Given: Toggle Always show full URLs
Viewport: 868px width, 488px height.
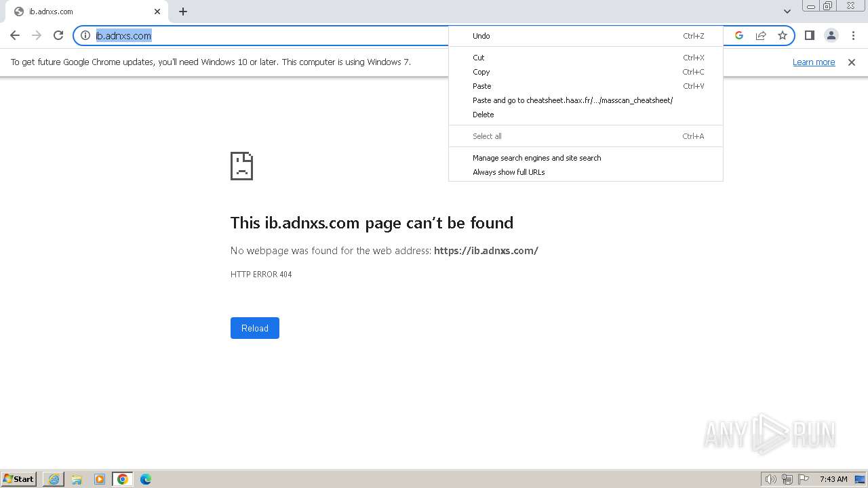Looking at the screenshot, I should point(586,172).
